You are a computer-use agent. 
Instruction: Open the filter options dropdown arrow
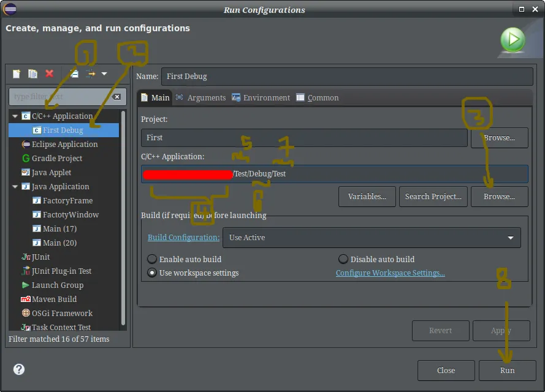point(104,73)
